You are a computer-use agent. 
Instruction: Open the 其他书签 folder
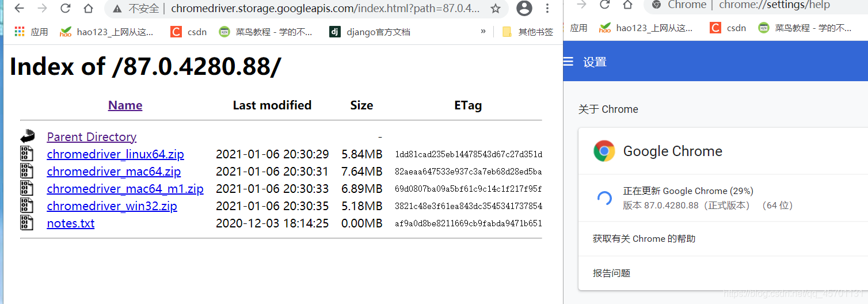pos(528,32)
